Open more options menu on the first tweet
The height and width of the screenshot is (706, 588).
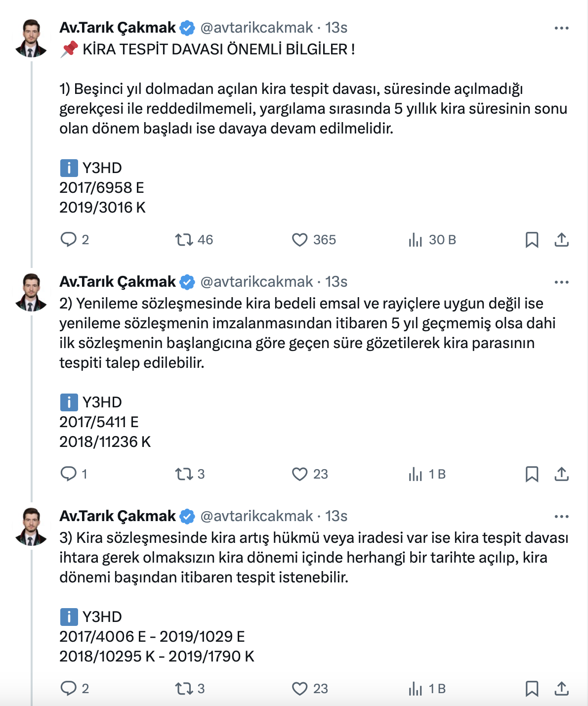coord(561,28)
